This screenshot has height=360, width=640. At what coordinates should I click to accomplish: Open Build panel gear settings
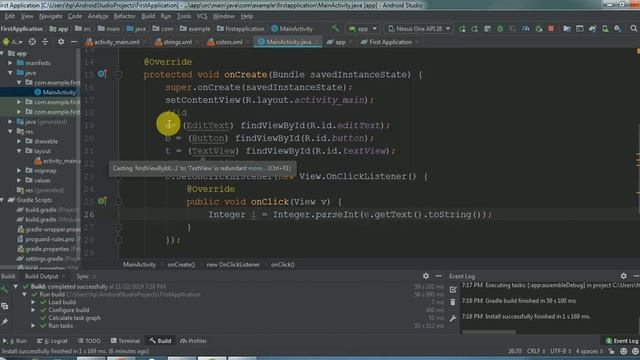pos(426,276)
